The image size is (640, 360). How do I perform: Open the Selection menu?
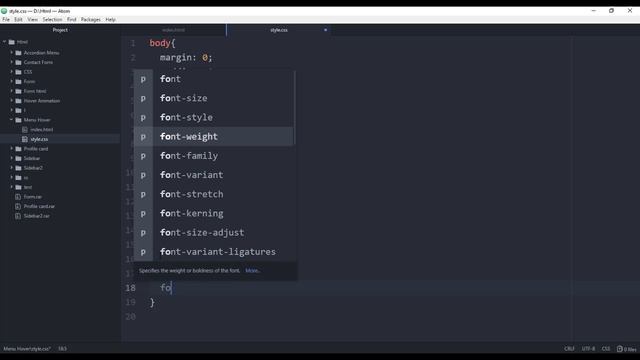tap(52, 20)
